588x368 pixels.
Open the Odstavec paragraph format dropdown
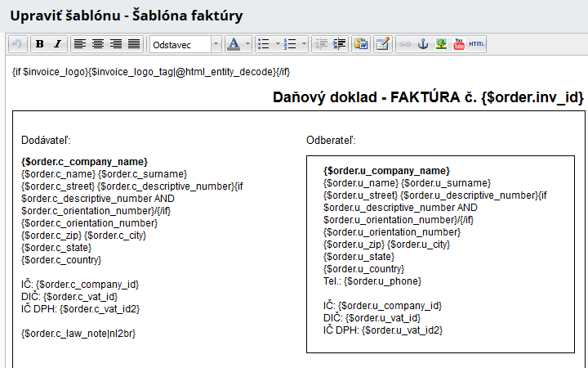(216, 43)
